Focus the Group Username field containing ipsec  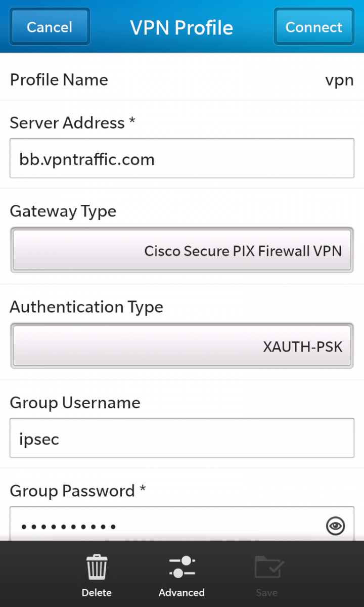point(182,438)
